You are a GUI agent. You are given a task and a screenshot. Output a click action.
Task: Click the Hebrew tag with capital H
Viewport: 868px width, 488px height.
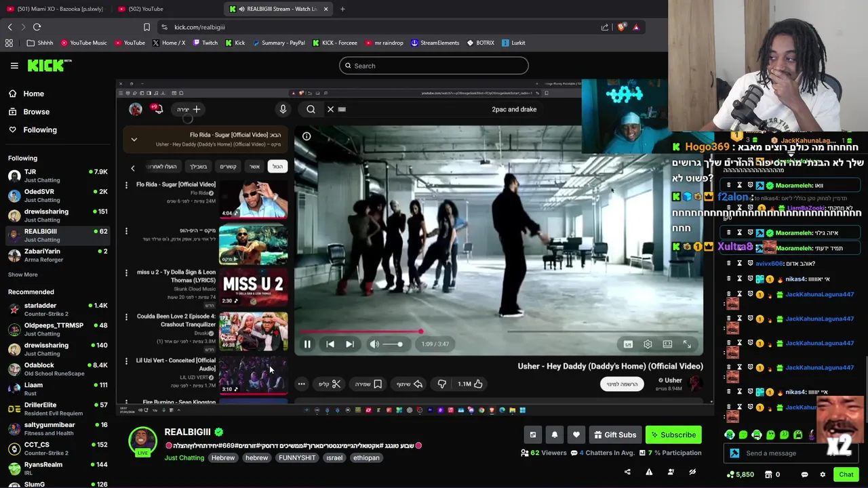click(222, 457)
